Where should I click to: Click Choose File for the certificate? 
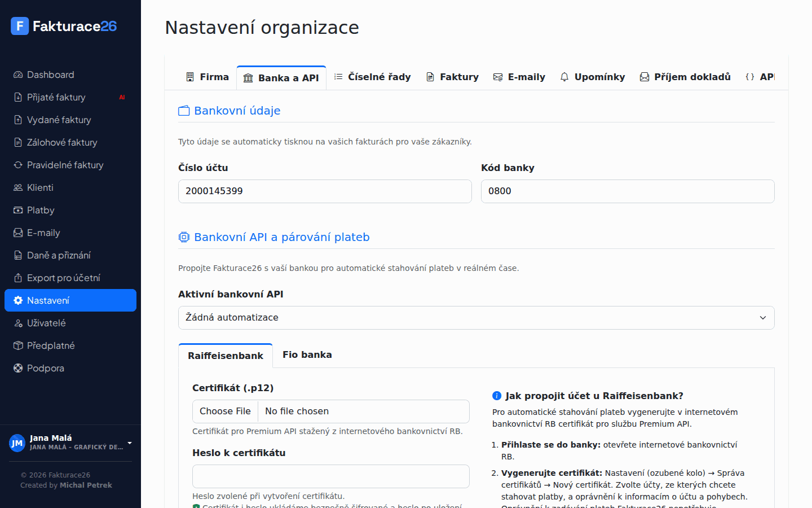tap(225, 411)
